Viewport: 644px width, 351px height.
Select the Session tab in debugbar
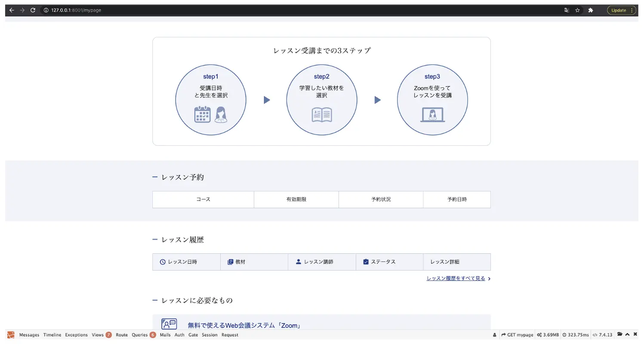click(x=210, y=335)
